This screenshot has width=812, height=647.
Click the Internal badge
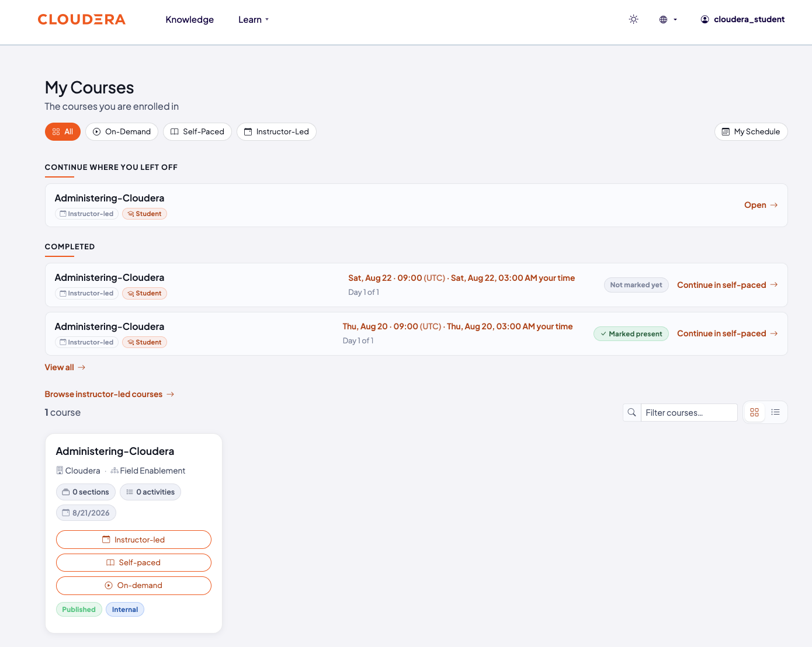pyautogui.click(x=125, y=610)
